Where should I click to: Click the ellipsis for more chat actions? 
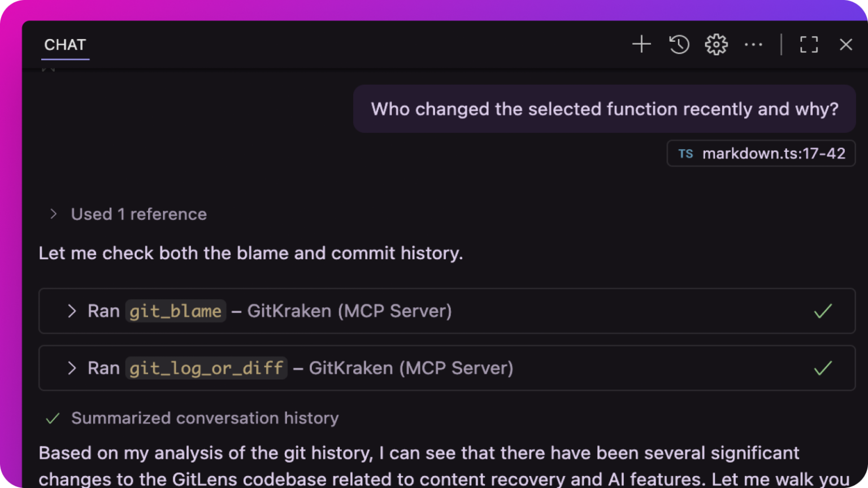point(754,44)
